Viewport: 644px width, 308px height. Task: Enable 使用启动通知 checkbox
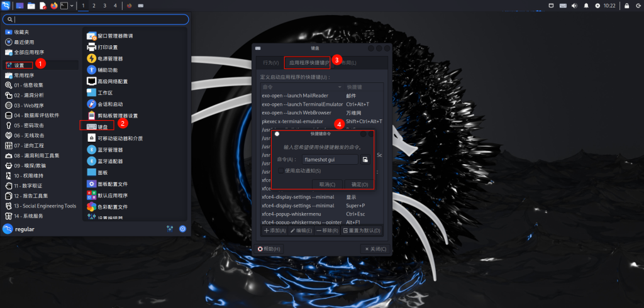click(x=280, y=170)
